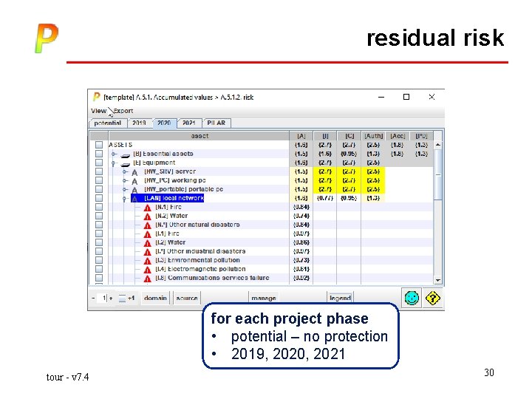Screen dimensions: 532x399
Task: Click the red warning icon next to [N.1] Fire
Action: point(147,208)
